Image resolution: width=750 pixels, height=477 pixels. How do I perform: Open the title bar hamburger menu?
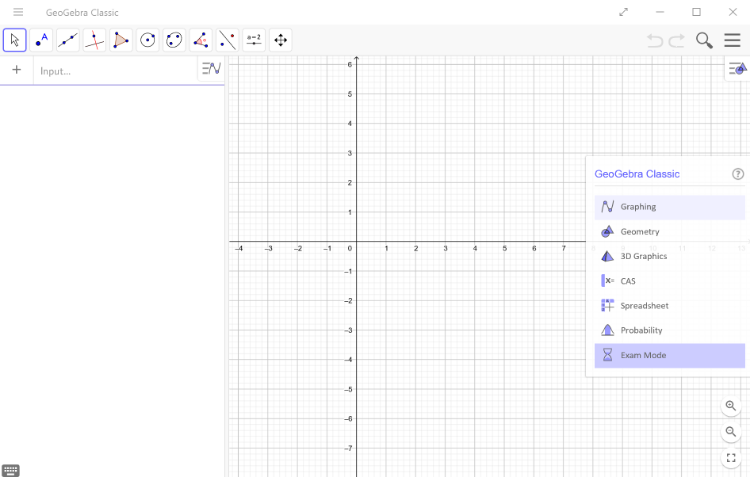pos(18,12)
